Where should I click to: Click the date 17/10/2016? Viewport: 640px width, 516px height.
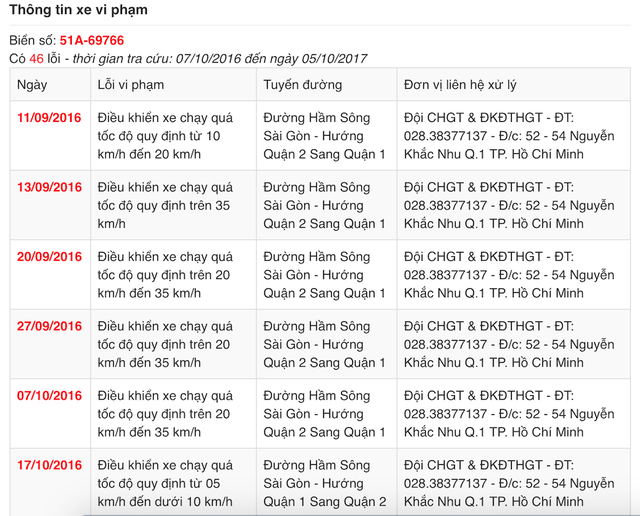click(x=50, y=466)
